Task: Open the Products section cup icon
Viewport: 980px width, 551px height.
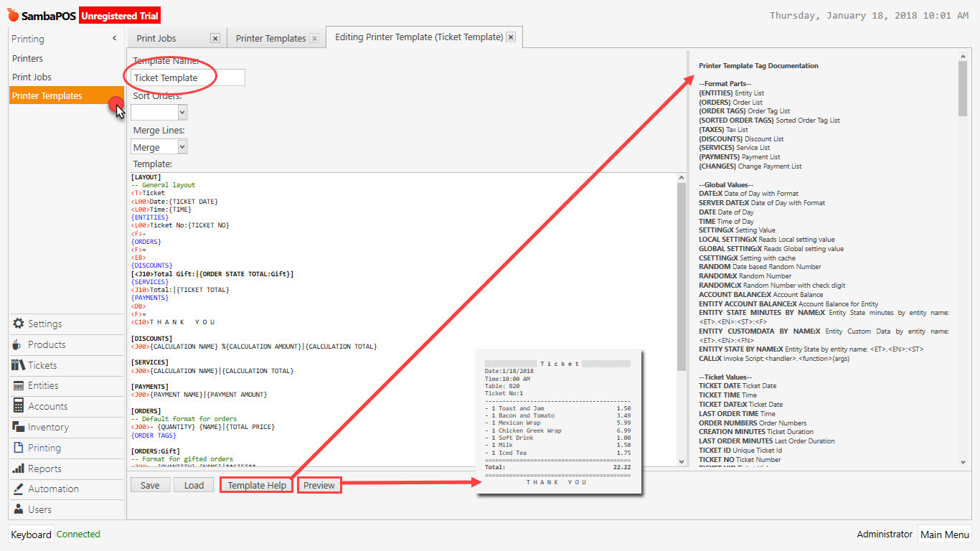Action: click(17, 345)
